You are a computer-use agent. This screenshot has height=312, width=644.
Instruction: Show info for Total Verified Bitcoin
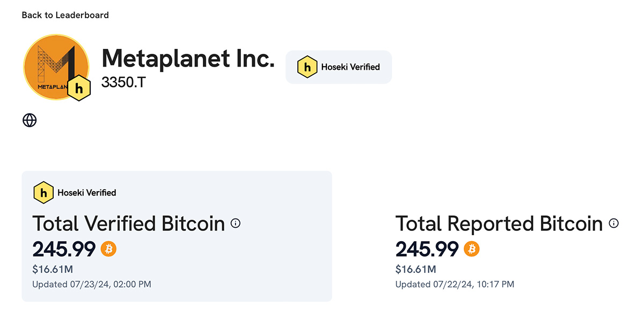pos(235,223)
